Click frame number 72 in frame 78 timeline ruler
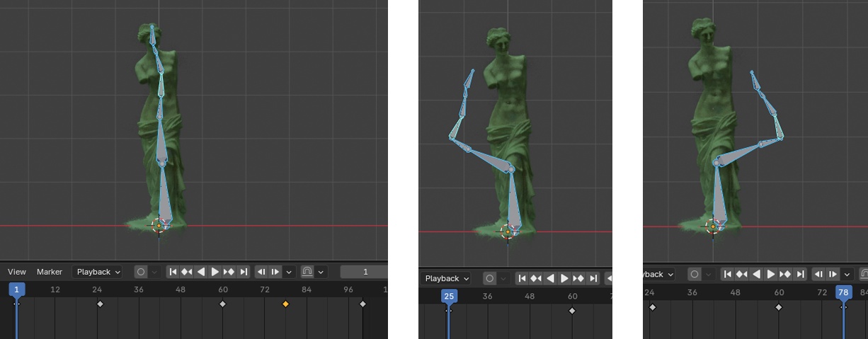The image size is (868, 339). click(822, 292)
